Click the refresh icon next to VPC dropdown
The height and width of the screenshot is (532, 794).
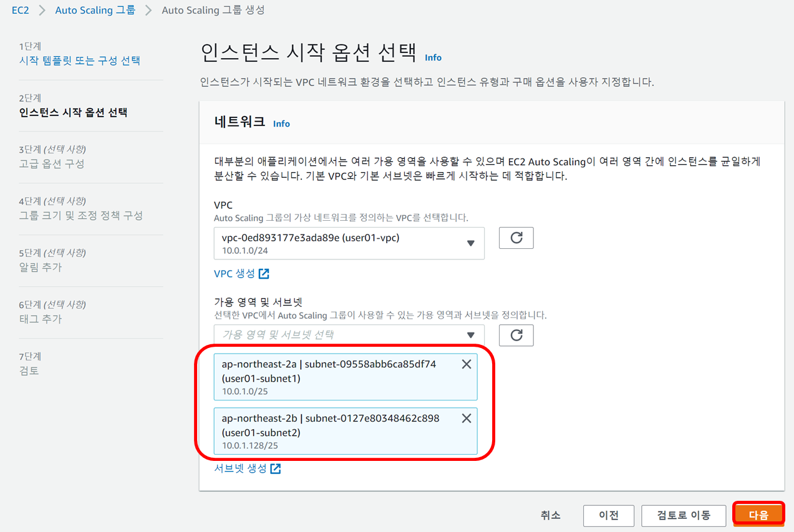[516, 238]
